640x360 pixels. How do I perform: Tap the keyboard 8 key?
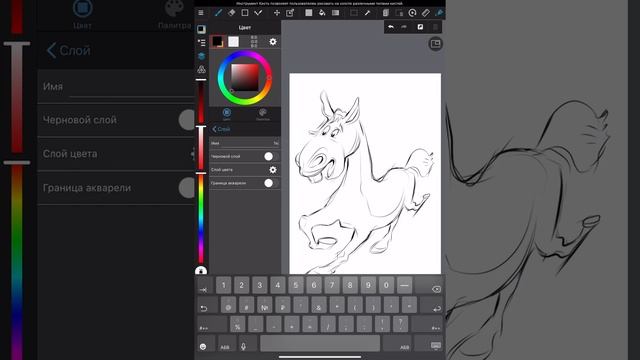(350, 285)
